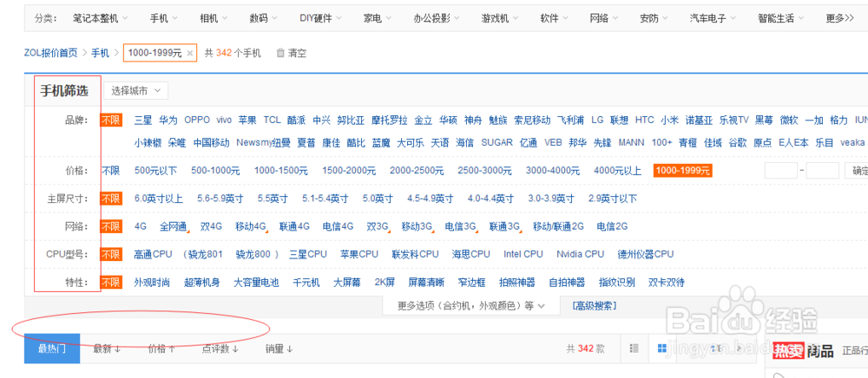Viewport: 868px width, 378px height.
Task: Go to ZOL报价首页 breadcrumb
Action: coord(50,53)
